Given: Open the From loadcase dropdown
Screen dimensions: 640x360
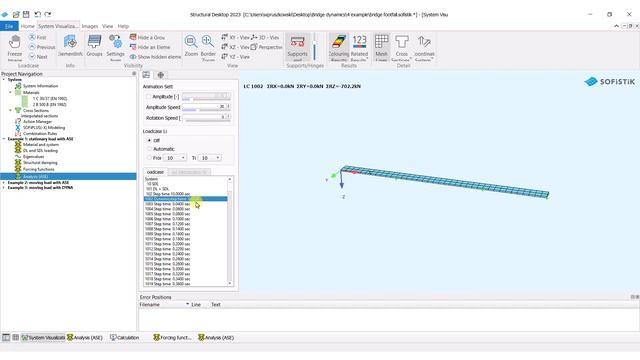Looking at the screenshot, I should coord(175,158).
